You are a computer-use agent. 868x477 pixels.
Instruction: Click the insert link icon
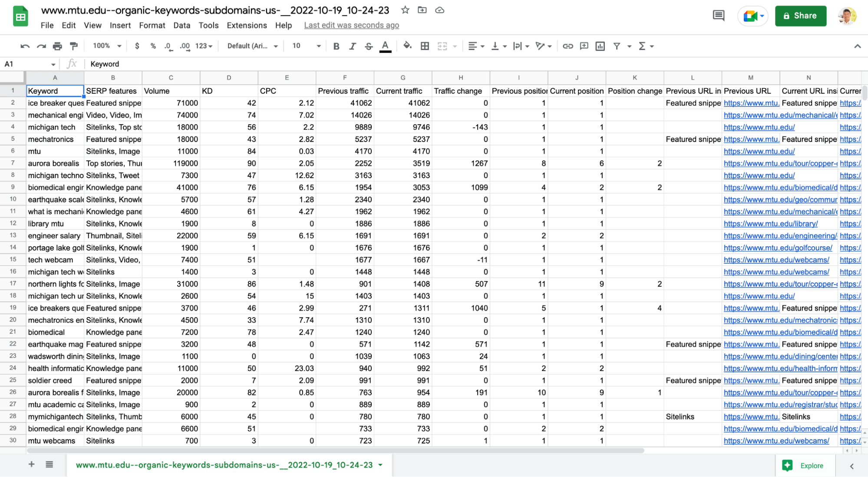tap(568, 46)
